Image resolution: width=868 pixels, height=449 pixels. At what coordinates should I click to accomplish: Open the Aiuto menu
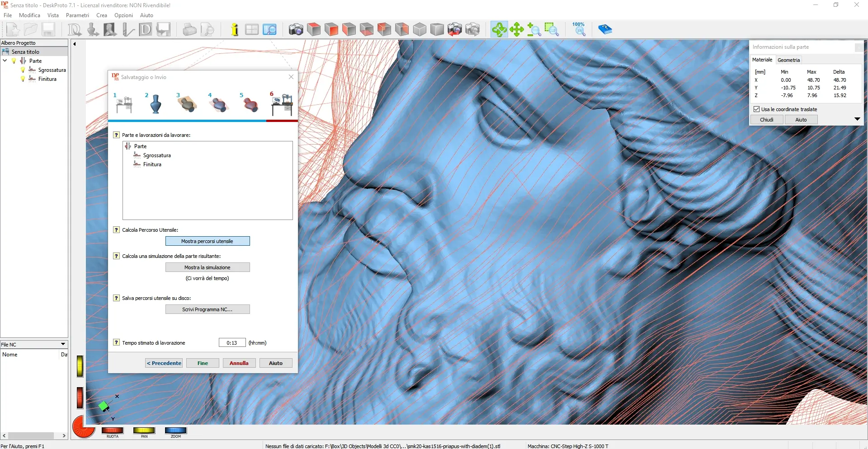coord(146,15)
